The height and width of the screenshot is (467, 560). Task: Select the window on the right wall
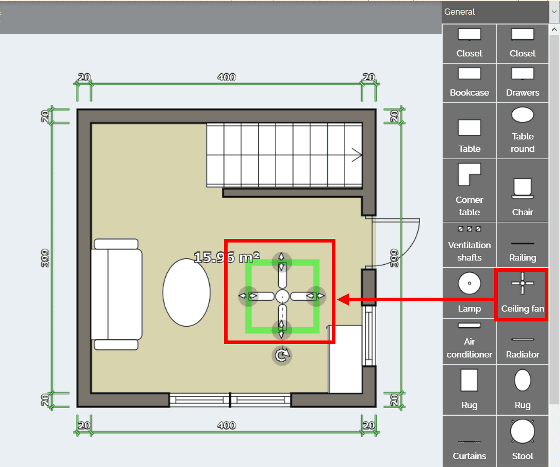click(x=369, y=336)
